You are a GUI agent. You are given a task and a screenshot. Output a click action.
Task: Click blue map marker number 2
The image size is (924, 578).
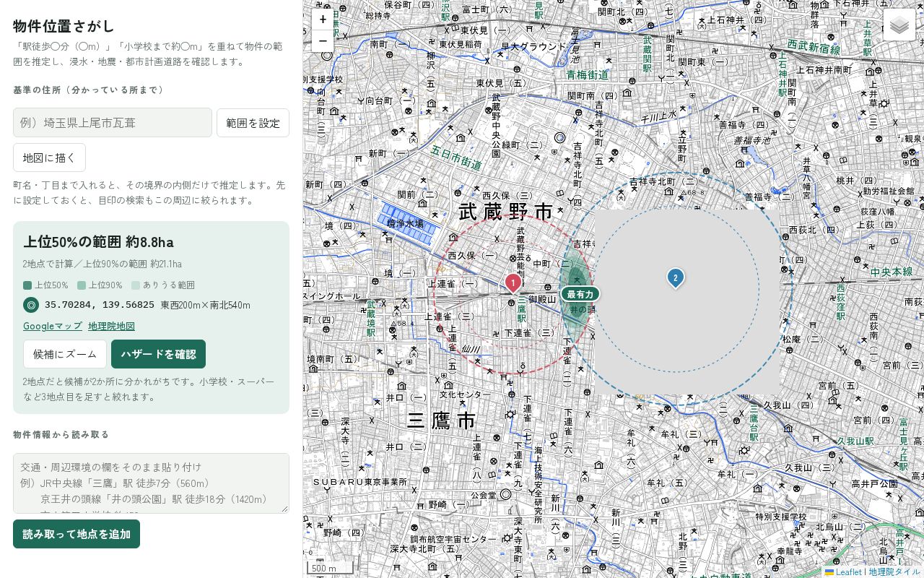click(x=676, y=278)
